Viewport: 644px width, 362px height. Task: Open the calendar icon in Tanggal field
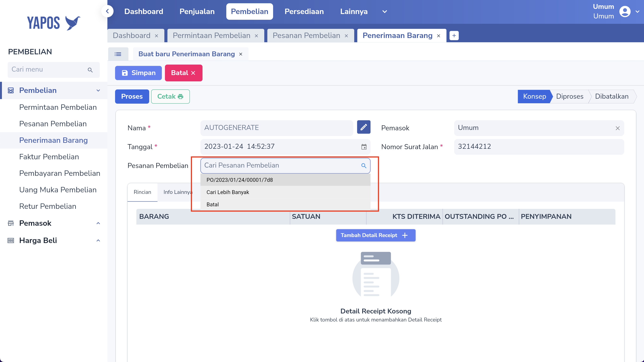pyautogui.click(x=364, y=147)
